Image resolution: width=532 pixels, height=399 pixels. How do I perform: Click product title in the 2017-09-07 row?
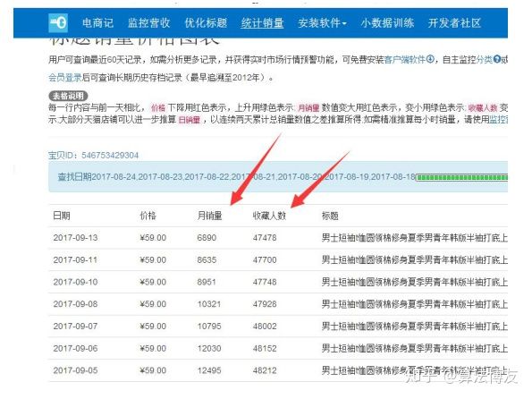415,327
